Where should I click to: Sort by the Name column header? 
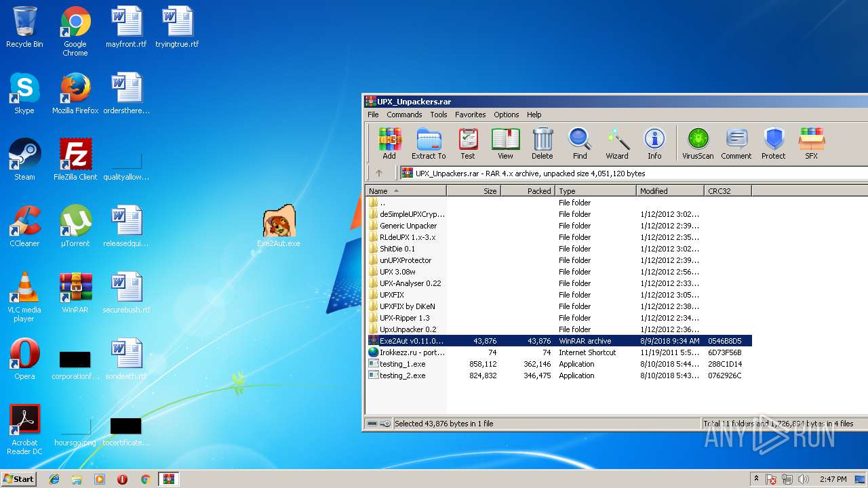pos(406,191)
